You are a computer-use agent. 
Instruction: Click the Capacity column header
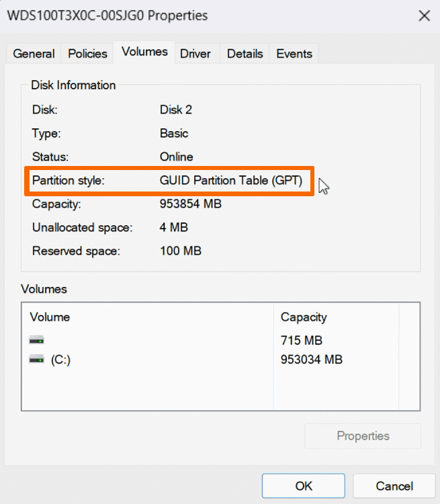pyautogui.click(x=304, y=317)
